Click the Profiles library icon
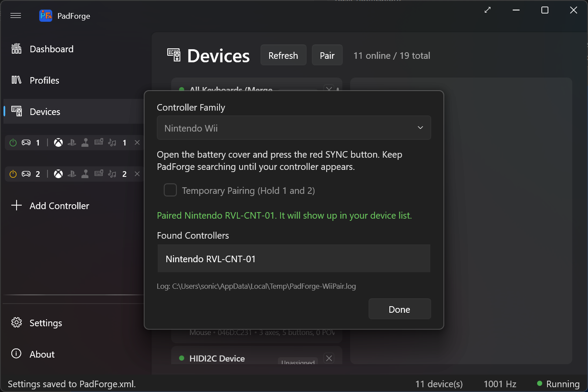 [x=17, y=80]
